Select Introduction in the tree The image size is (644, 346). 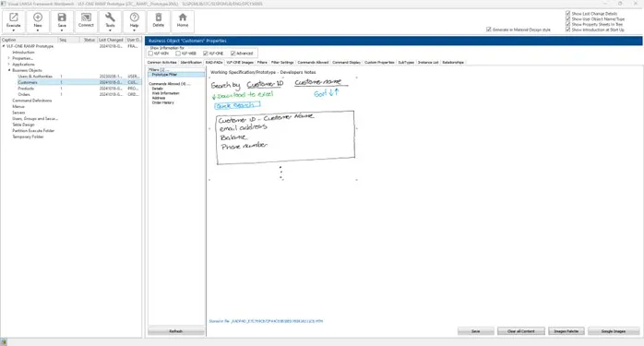pos(23,53)
